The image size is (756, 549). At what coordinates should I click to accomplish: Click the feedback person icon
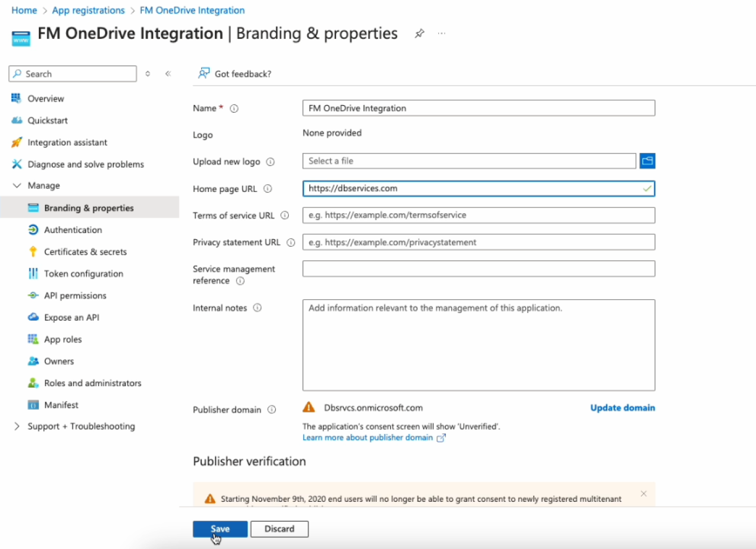pyautogui.click(x=204, y=73)
